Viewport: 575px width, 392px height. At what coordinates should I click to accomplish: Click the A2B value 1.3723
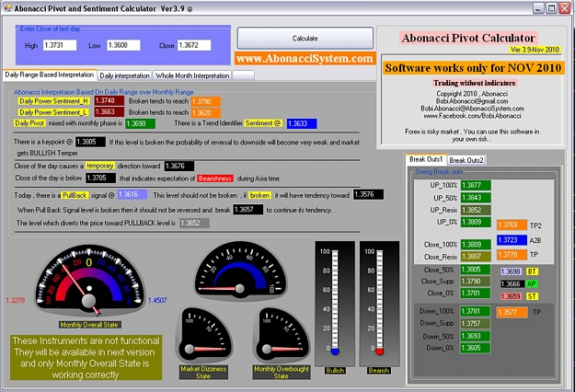click(512, 240)
